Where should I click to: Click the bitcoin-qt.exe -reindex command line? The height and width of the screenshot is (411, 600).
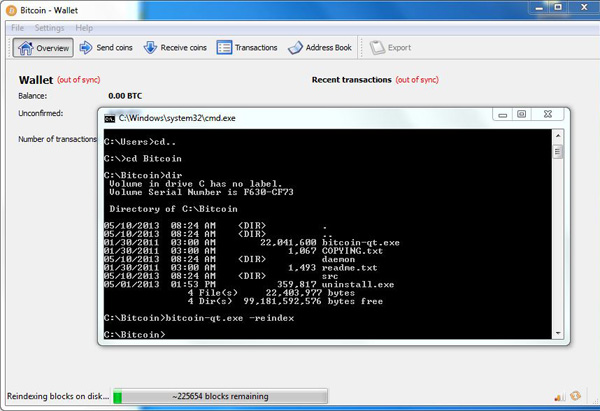(199, 318)
